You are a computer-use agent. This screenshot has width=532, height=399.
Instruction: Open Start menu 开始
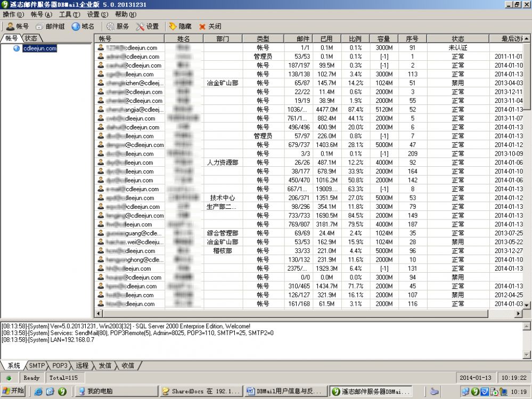pyautogui.click(x=13, y=391)
